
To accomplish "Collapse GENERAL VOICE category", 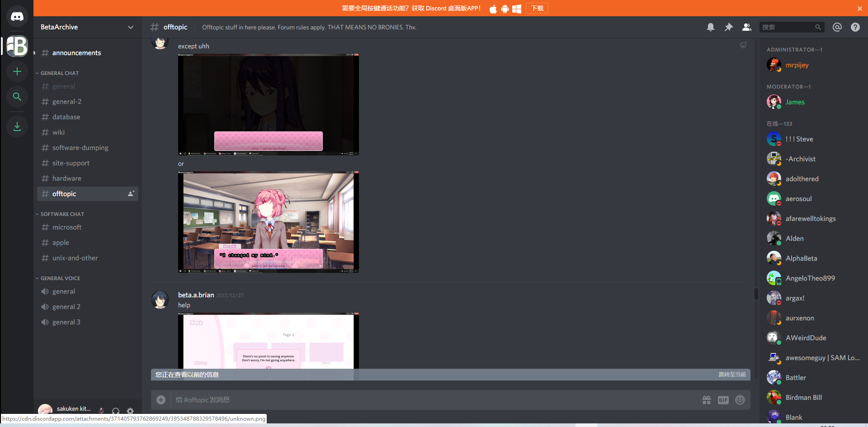I will coord(60,278).
